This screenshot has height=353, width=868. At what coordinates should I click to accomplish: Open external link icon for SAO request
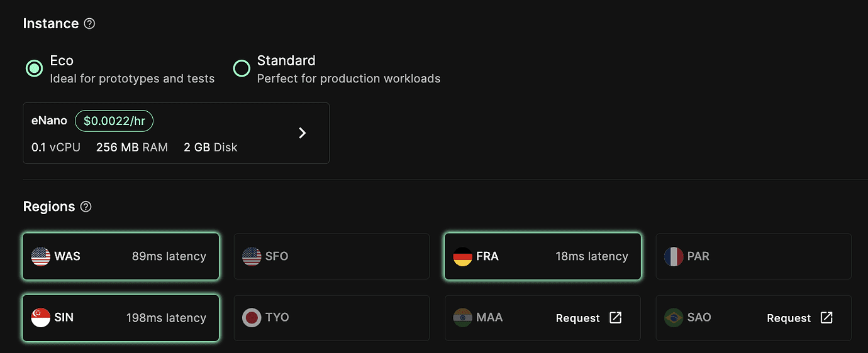826,318
